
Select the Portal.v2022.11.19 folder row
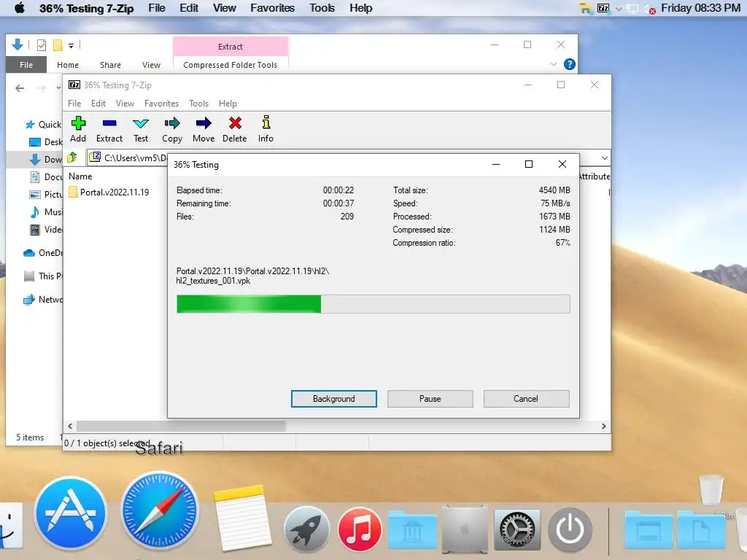(109, 192)
